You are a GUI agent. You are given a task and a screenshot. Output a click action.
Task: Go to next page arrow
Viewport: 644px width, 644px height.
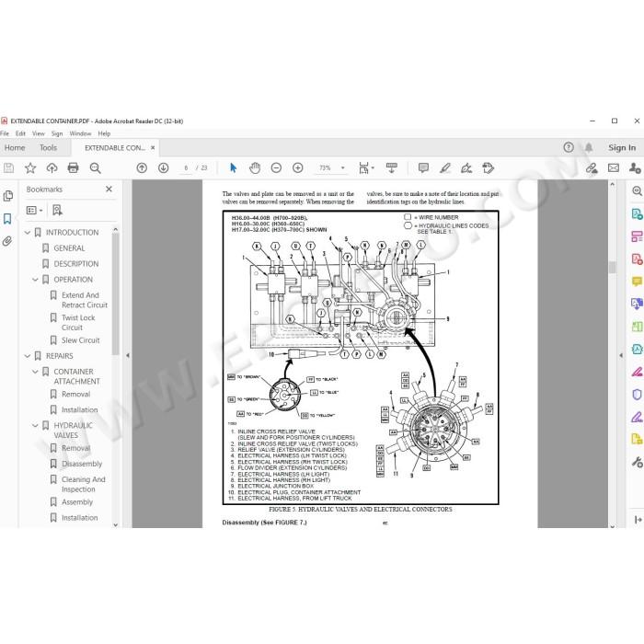coord(164,168)
